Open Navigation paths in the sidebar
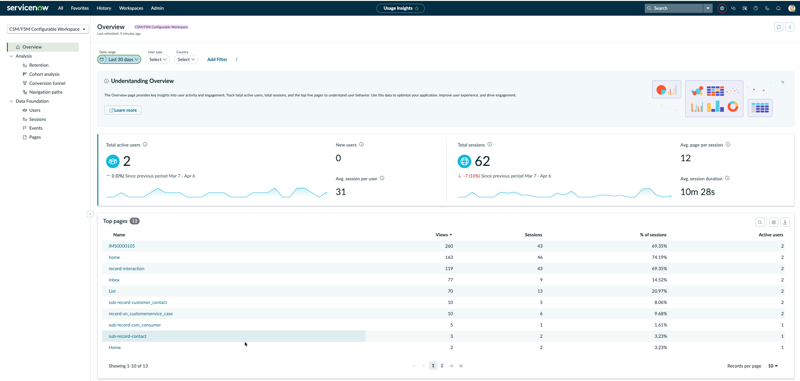The height and width of the screenshot is (381, 800). pos(45,92)
